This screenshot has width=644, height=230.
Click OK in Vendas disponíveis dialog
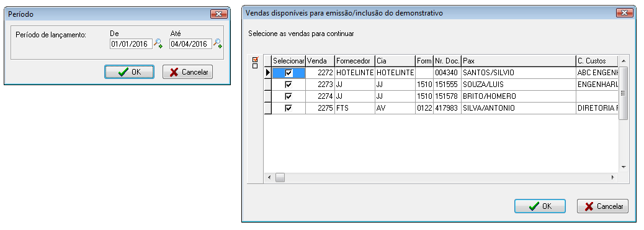[x=540, y=206]
